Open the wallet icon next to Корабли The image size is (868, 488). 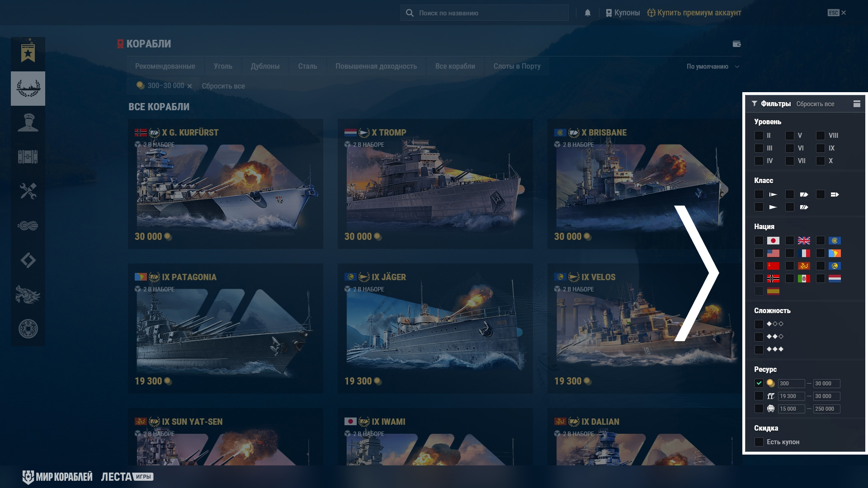pos(736,44)
